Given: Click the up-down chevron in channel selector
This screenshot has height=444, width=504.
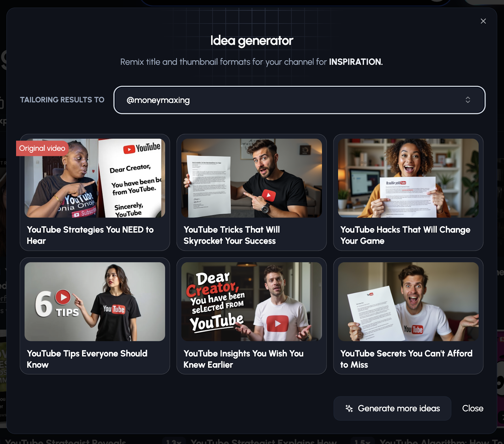Looking at the screenshot, I should (x=468, y=100).
